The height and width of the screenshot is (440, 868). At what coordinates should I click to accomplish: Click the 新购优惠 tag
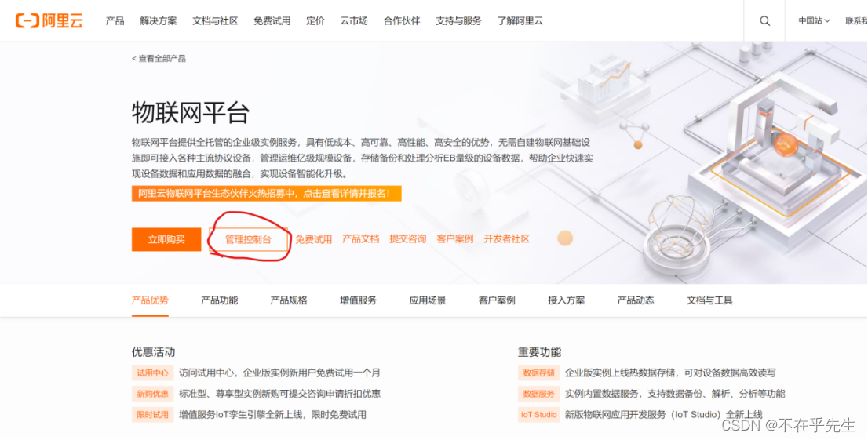(x=153, y=394)
